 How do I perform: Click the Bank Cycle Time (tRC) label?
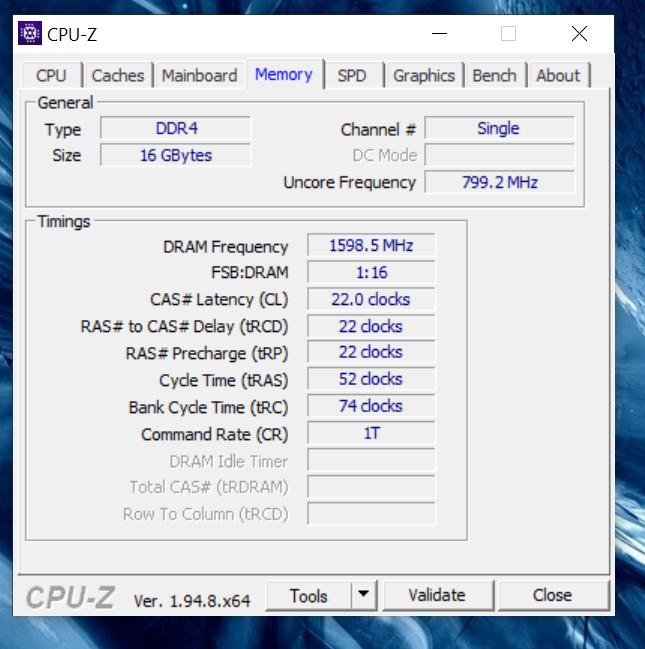coord(208,408)
